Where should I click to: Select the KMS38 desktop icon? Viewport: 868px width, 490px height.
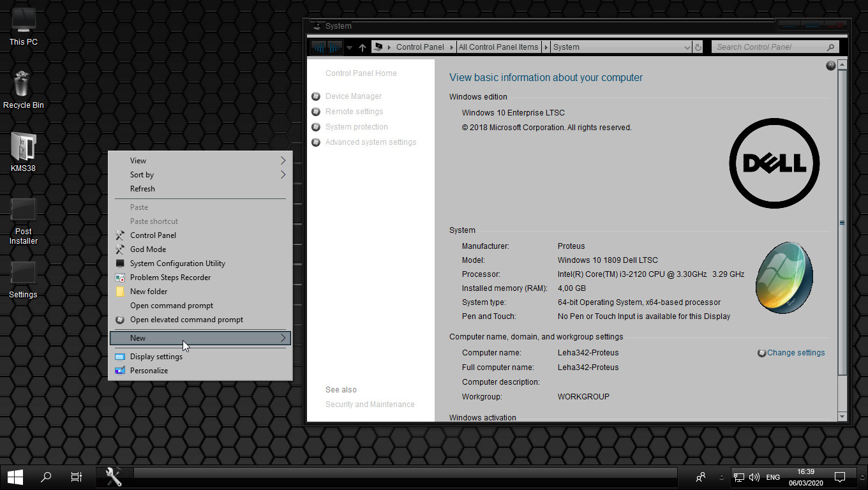[24, 152]
